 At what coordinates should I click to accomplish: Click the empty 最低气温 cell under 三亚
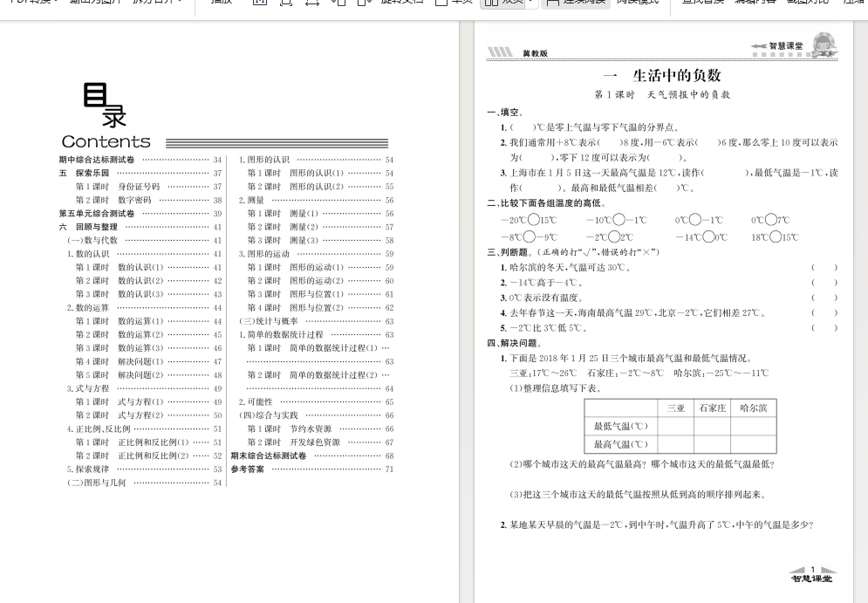pos(676,427)
